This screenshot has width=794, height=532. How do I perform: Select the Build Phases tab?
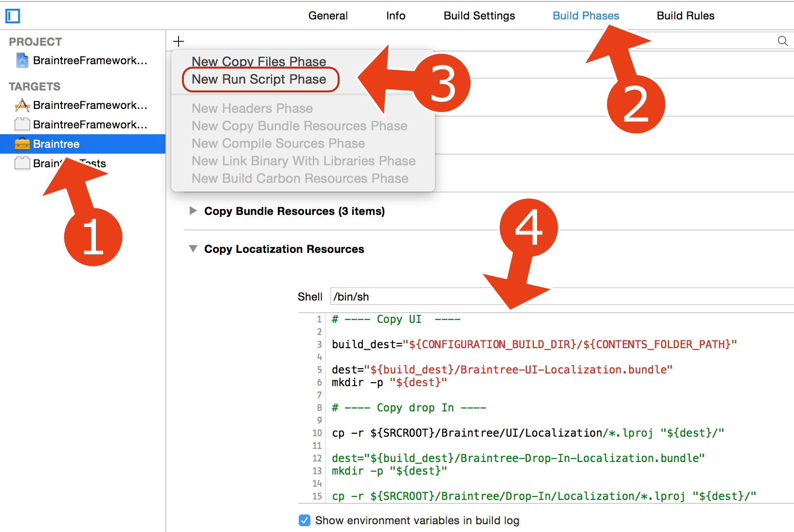tap(586, 16)
